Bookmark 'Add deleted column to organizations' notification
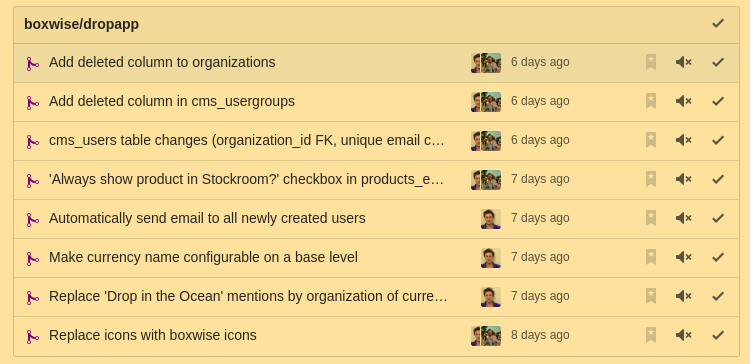Image resolution: width=750 pixels, height=364 pixels. pyautogui.click(x=651, y=62)
